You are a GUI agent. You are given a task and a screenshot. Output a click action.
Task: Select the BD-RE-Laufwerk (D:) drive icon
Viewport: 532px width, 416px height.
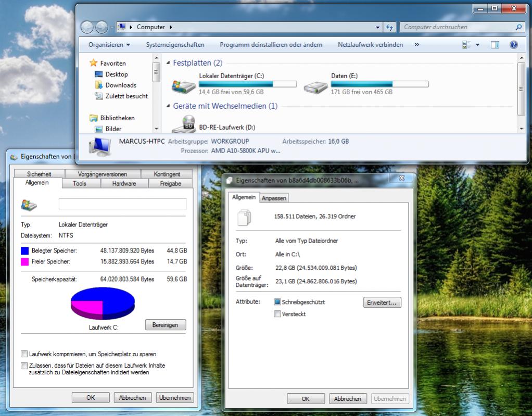[184, 124]
